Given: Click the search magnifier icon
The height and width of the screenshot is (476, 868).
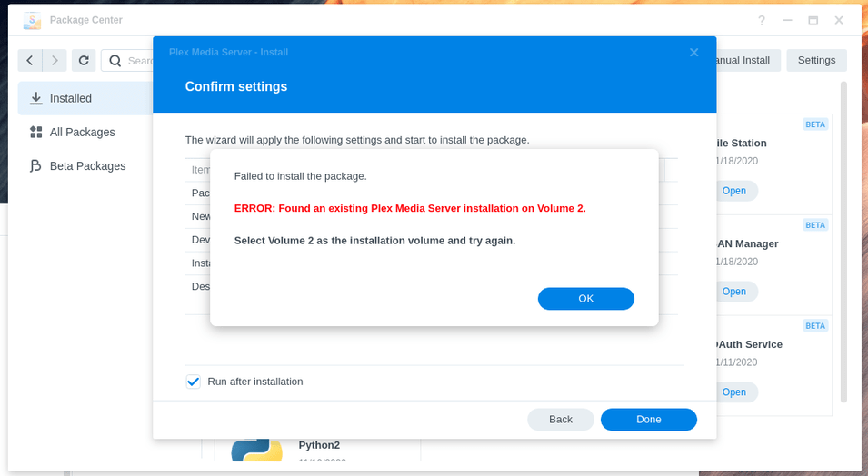Looking at the screenshot, I should point(115,61).
